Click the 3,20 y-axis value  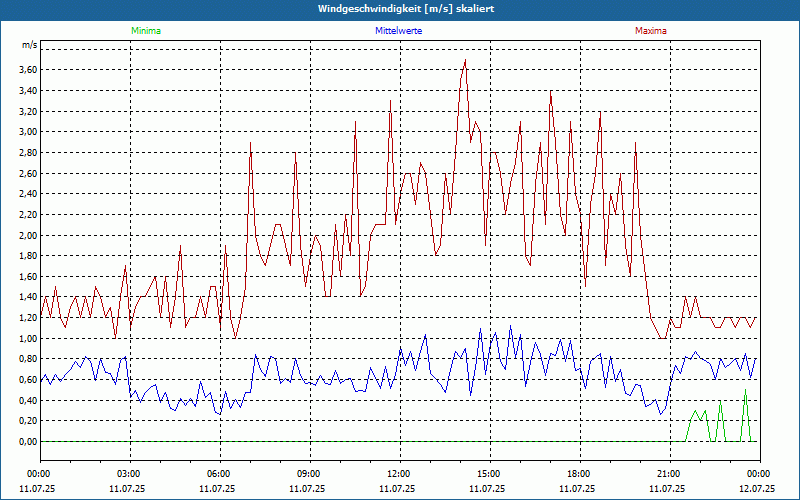click(28, 111)
